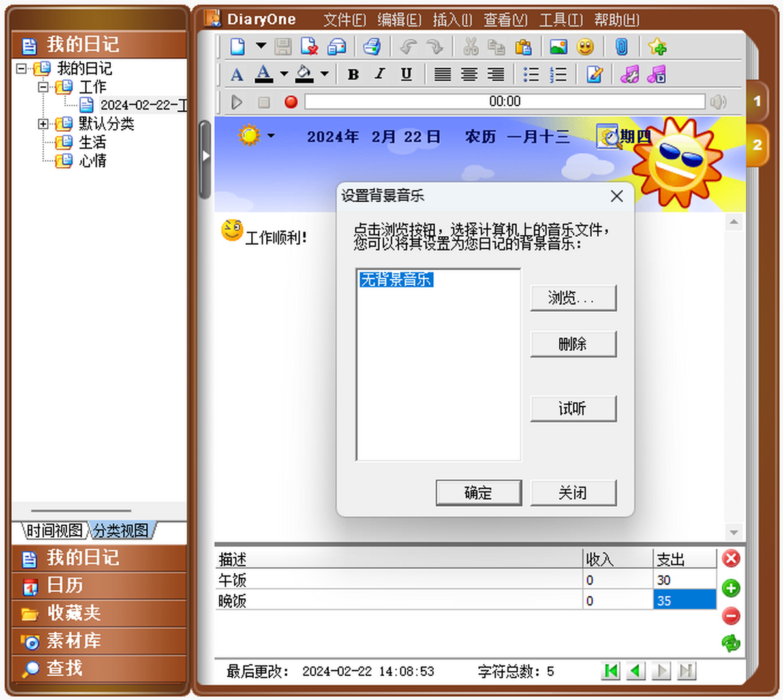Click the audio progress bar showing 00:00
This screenshot has height=700, width=783.
pos(505,102)
